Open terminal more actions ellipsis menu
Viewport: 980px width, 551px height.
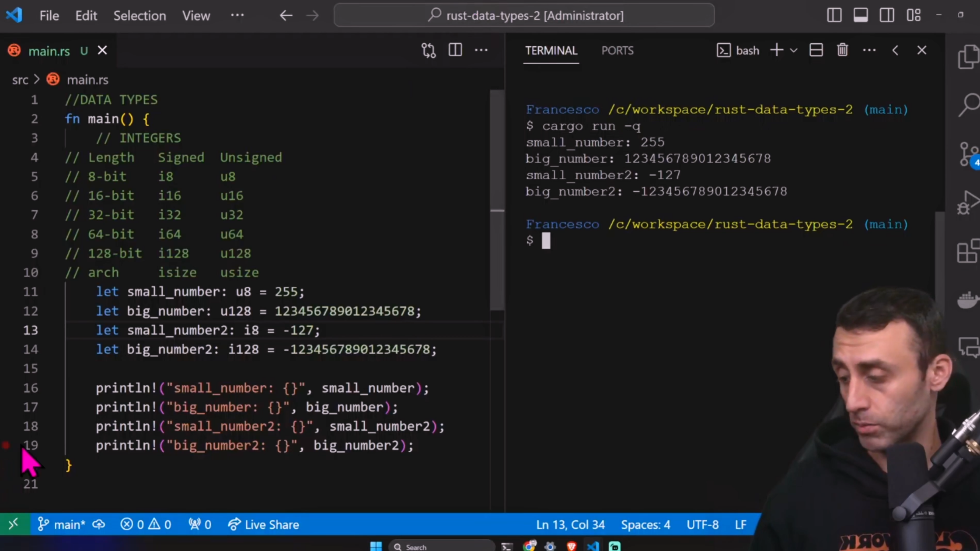869,50
